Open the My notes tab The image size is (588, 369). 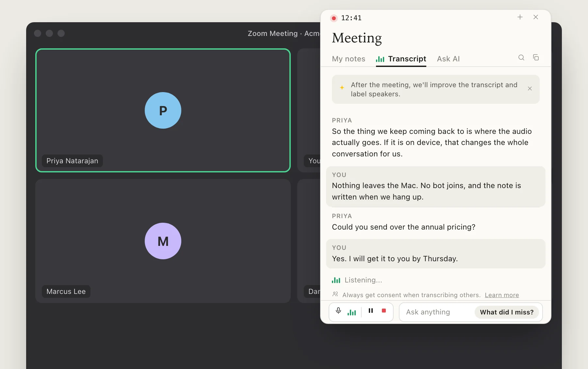click(349, 59)
